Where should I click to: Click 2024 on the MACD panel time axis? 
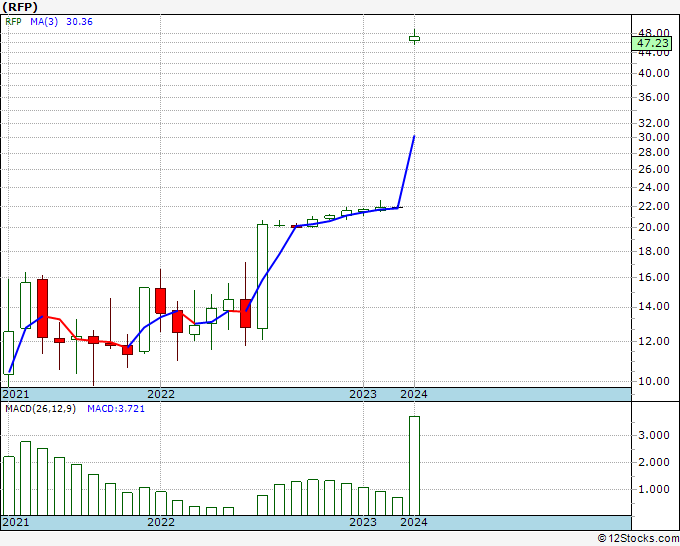(414, 522)
